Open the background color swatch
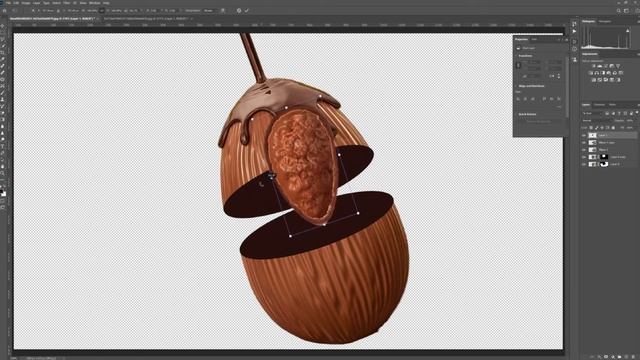 (4, 194)
